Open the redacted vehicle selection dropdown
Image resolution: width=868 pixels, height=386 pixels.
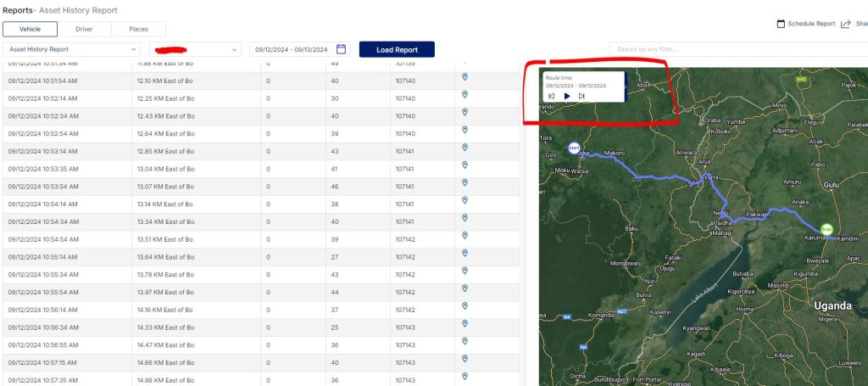pyautogui.click(x=194, y=49)
